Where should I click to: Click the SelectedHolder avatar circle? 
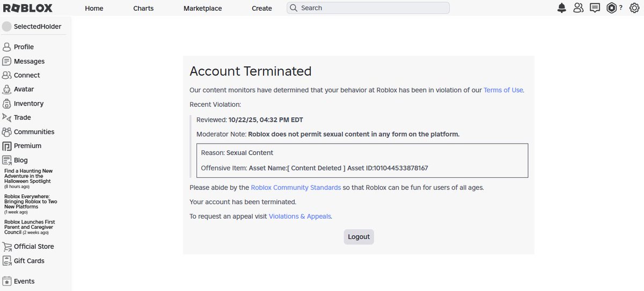[x=7, y=26]
